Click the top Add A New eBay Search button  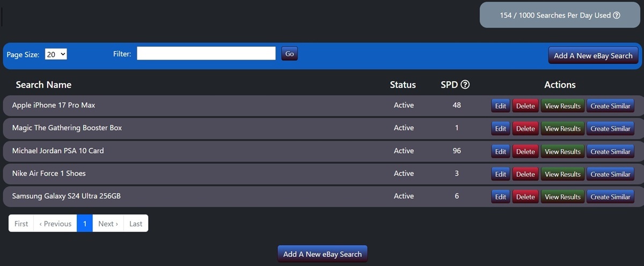tap(593, 55)
